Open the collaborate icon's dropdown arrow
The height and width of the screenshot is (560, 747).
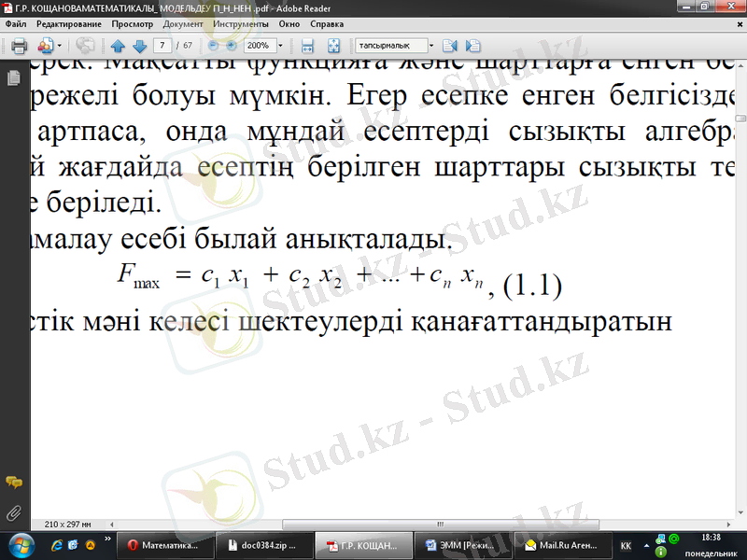pyautogui.click(x=60, y=46)
